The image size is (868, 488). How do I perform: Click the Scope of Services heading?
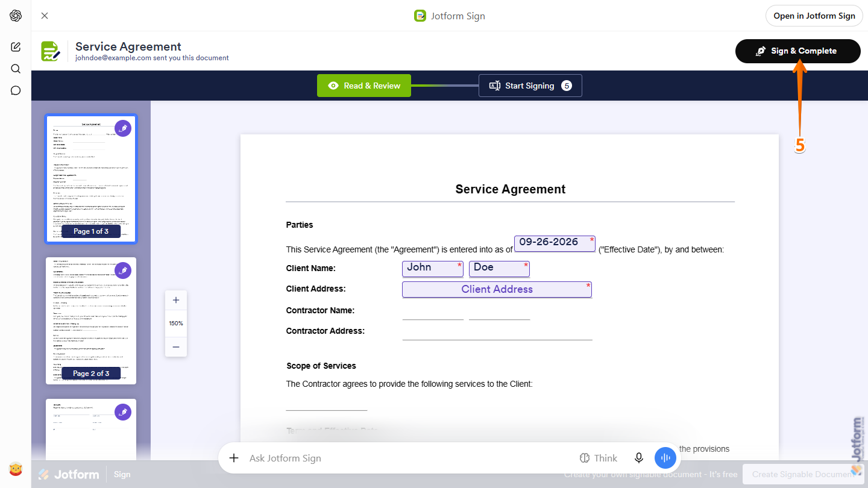(321, 366)
